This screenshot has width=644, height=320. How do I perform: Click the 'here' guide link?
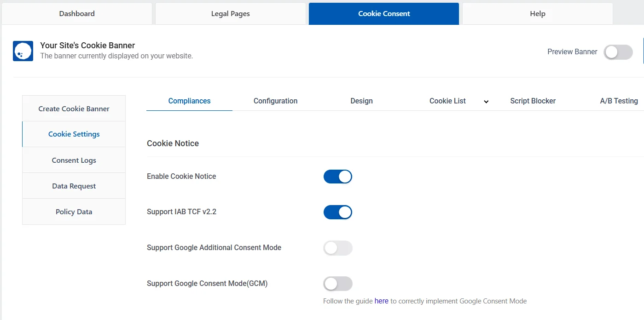pos(381,301)
